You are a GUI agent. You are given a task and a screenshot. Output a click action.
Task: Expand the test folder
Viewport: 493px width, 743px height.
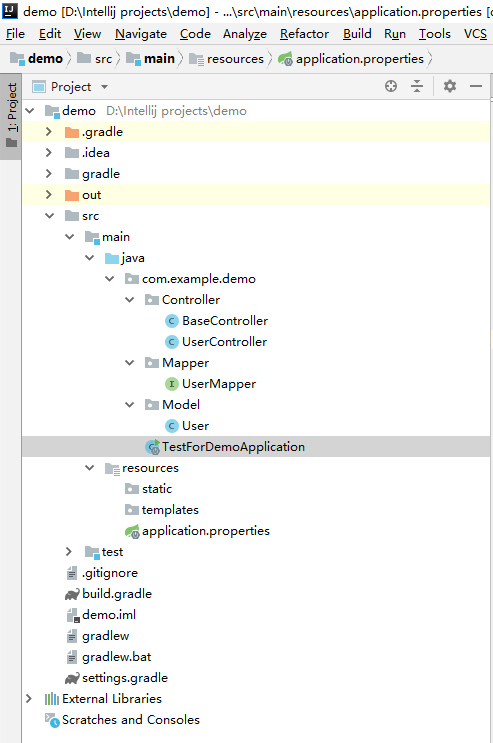click(x=69, y=552)
